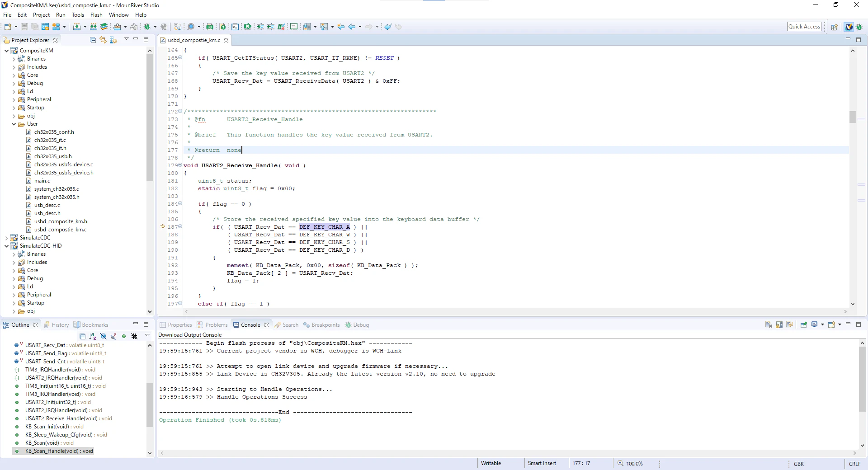Screen dimensions: 868x470
Task: Click the Quick Access field
Action: (x=804, y=27)
